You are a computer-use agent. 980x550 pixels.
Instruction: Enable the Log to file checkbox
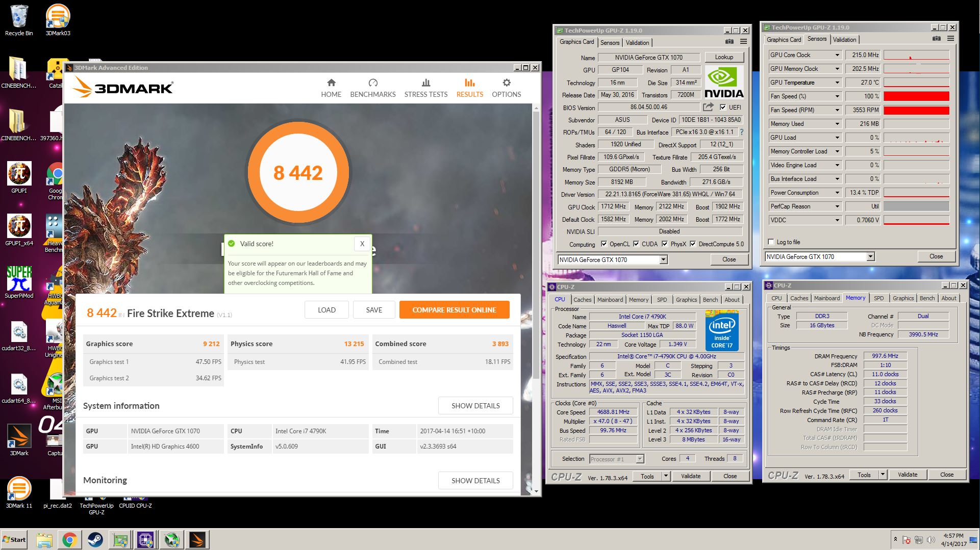click(x=771, y=242)
